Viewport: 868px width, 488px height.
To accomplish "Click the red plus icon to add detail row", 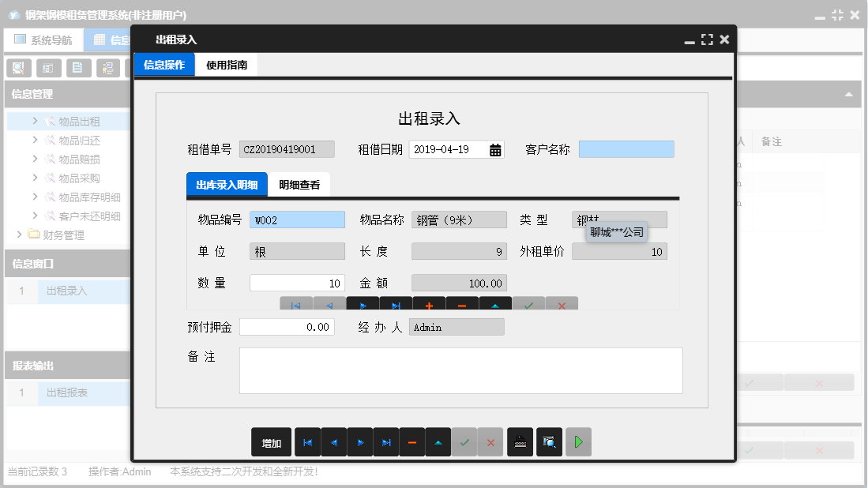I will coord(429,303).
